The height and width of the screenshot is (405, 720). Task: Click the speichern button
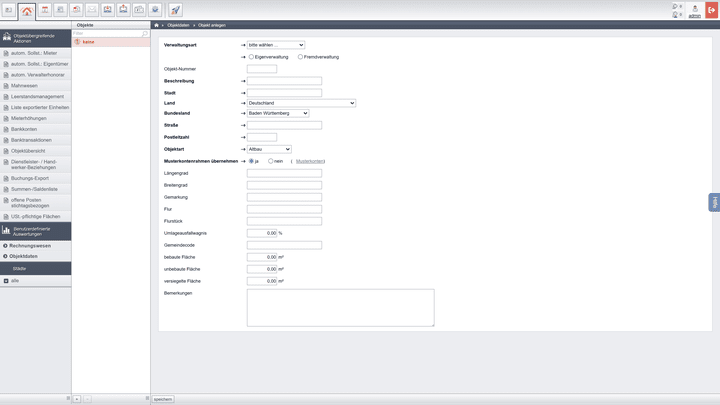(163, 399)
